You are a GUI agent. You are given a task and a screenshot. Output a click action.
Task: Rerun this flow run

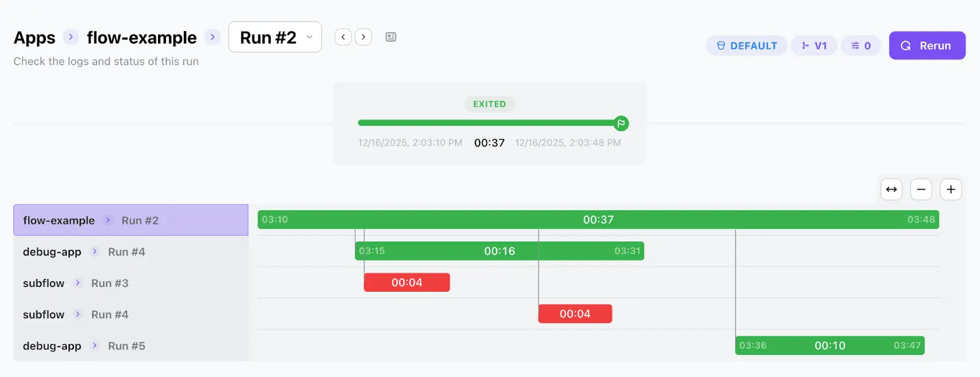pos(927,45)
